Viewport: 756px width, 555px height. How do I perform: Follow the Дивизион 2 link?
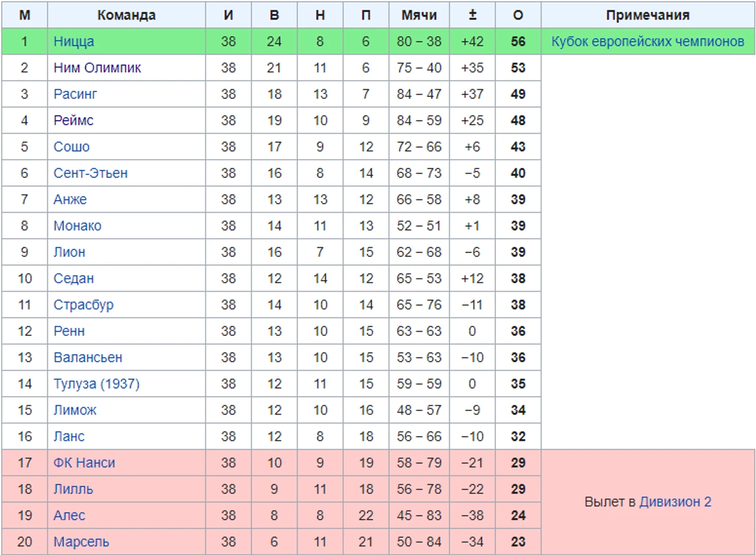[675, 502]
